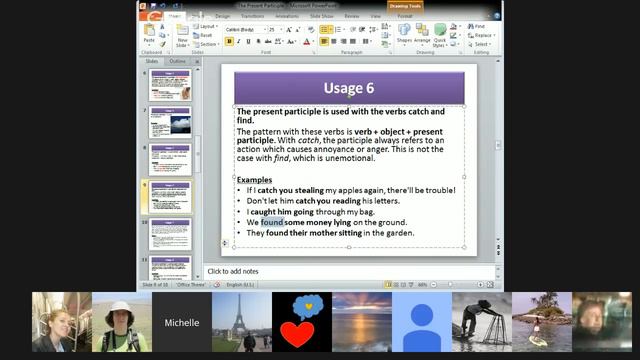Viewport: 640px width, 360px height.
Task: Close the slides thumbnail pane
Action: pyautogui.click(x=197, y=61)
